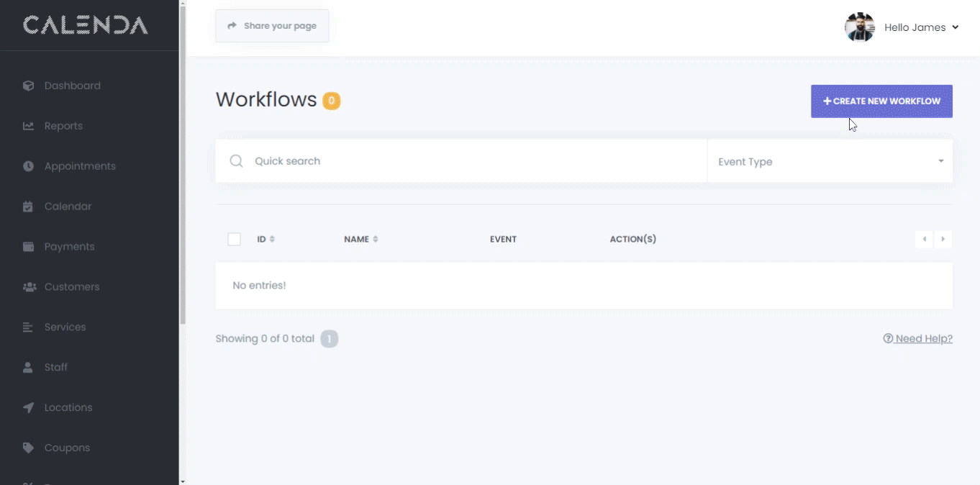Go to the Staff section
This screenshot has width=980, height=485.
[55, 367]
